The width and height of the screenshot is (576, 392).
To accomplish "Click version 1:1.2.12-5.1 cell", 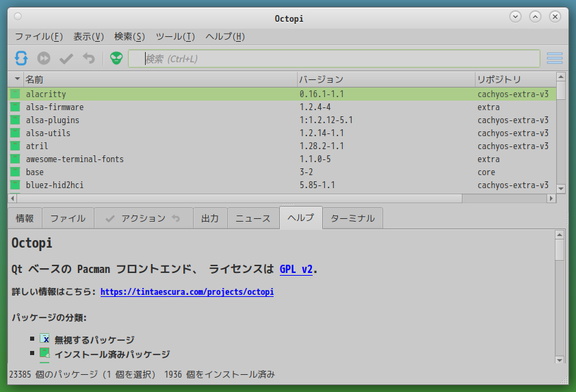I will click(x=326, y=120).
